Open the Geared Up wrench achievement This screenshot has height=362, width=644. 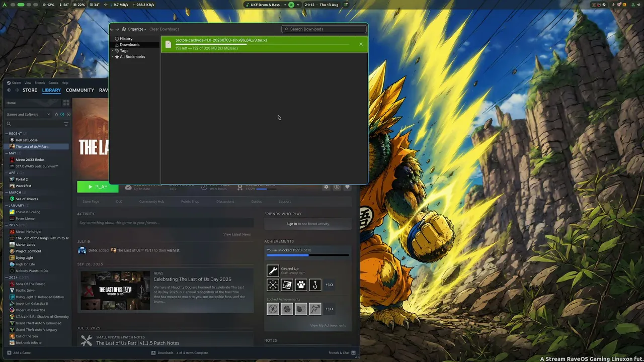point(273,270)
